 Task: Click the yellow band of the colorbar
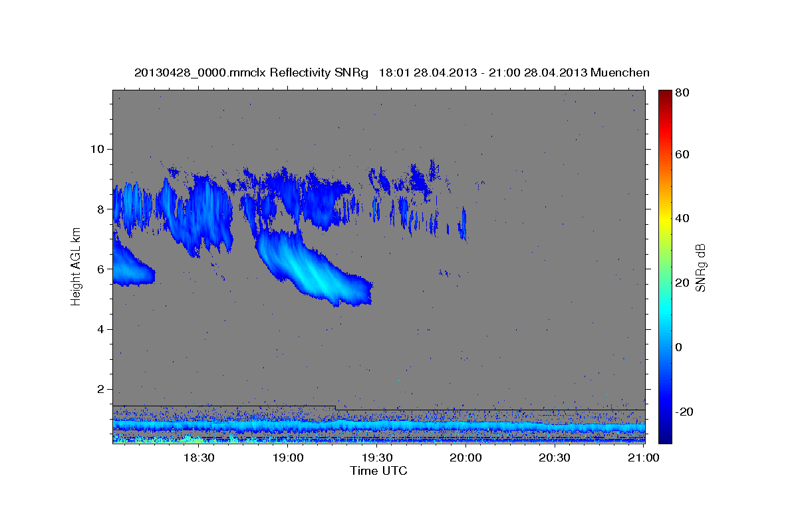point(665,219)
